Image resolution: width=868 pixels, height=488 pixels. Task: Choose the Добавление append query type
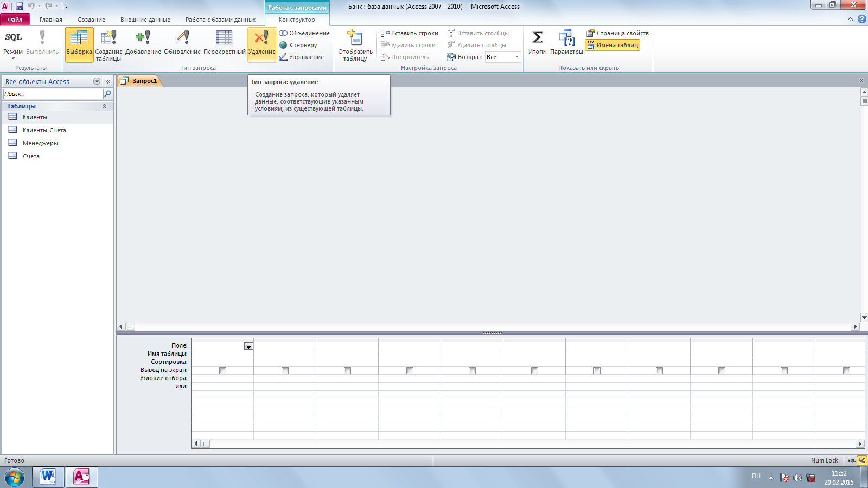point(143,42)
